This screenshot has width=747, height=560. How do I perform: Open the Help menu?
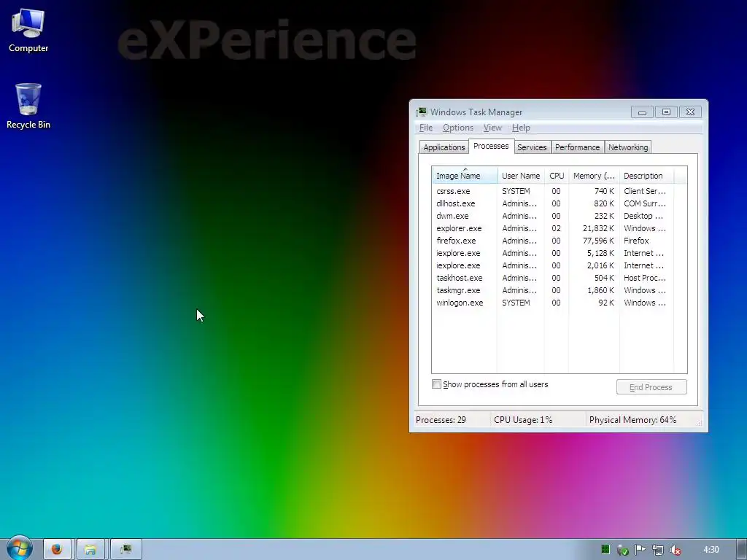point(521,128)
